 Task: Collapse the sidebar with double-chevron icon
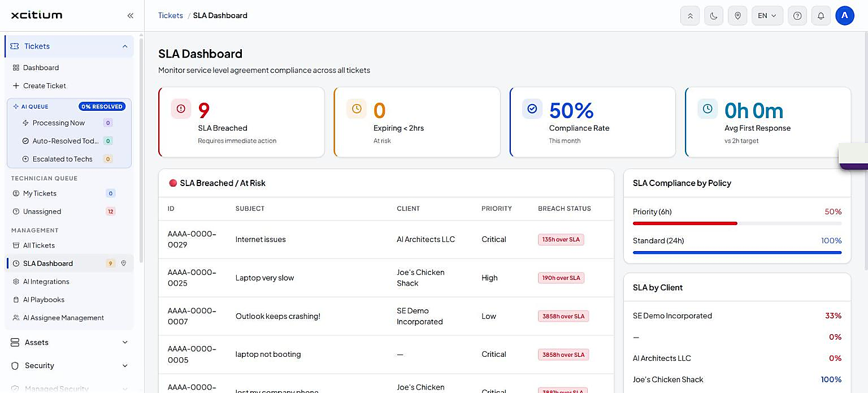(131, 15)
